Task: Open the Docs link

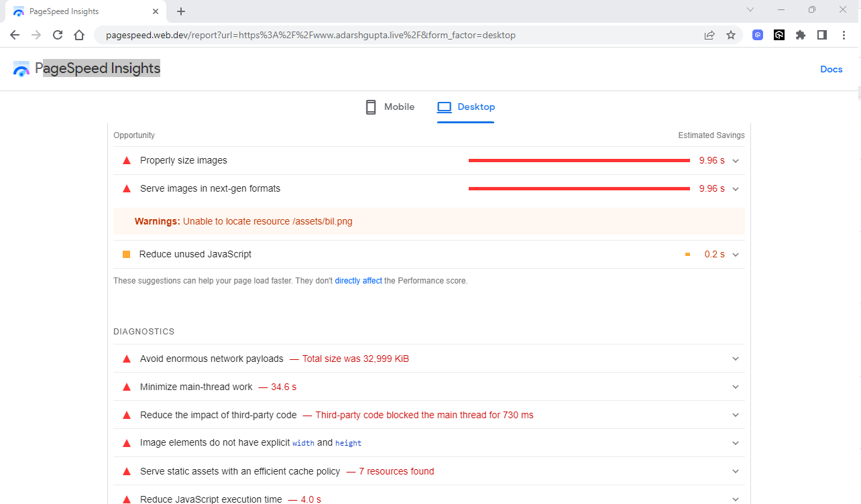Action: (831, 69)
